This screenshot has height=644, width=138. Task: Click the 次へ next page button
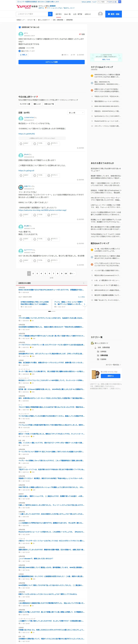point(72,273)
